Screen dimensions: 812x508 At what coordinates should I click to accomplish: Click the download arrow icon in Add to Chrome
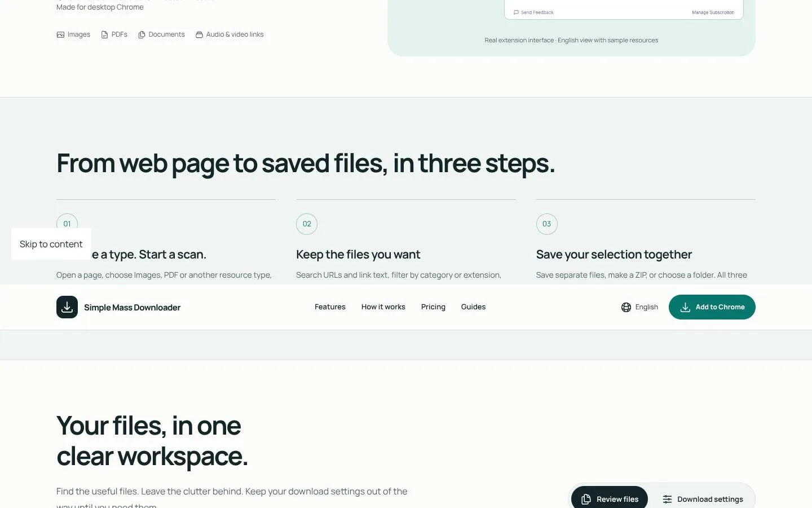pos(685,307)
